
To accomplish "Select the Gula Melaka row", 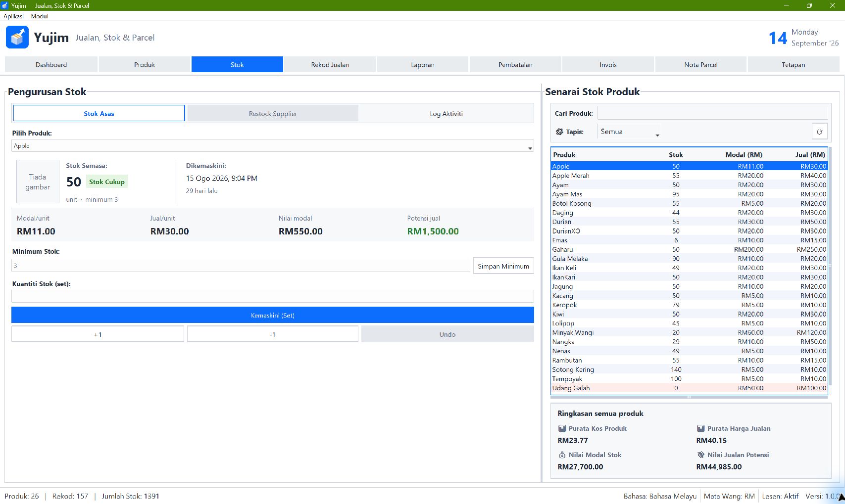I will point(689,259).
